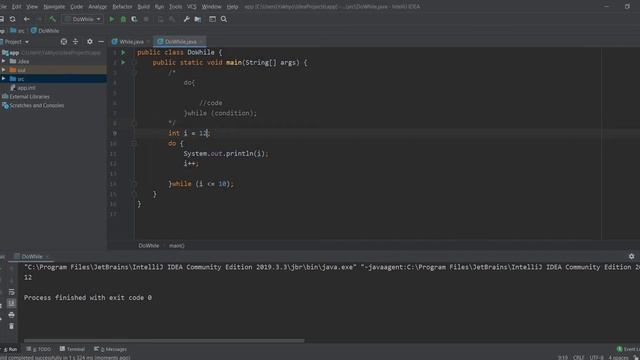Expand the .idea folder in project tree
The image size is (640, 360).
(x=4, y=61)
